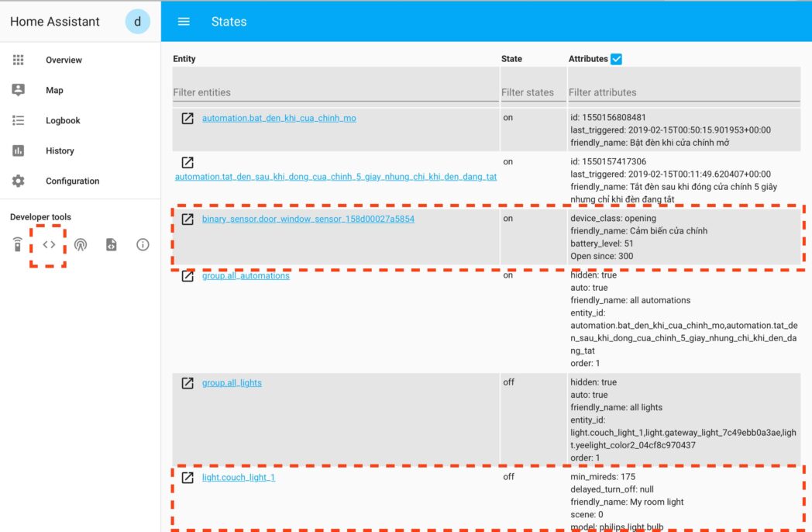812x532 pixels.
Task: Open details icon for automation.bat_den_khi_cua_chinh_mo
Action: pos(188,119)
